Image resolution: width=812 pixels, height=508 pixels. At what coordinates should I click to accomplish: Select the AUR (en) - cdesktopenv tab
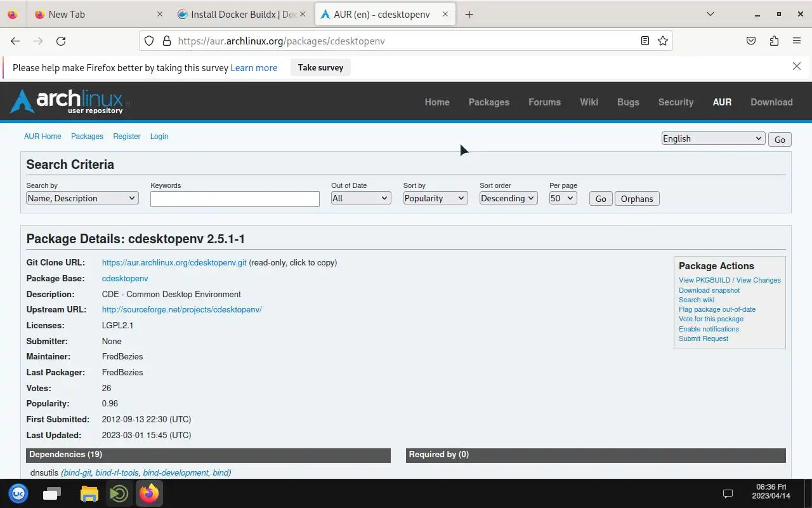pos(385,14)
